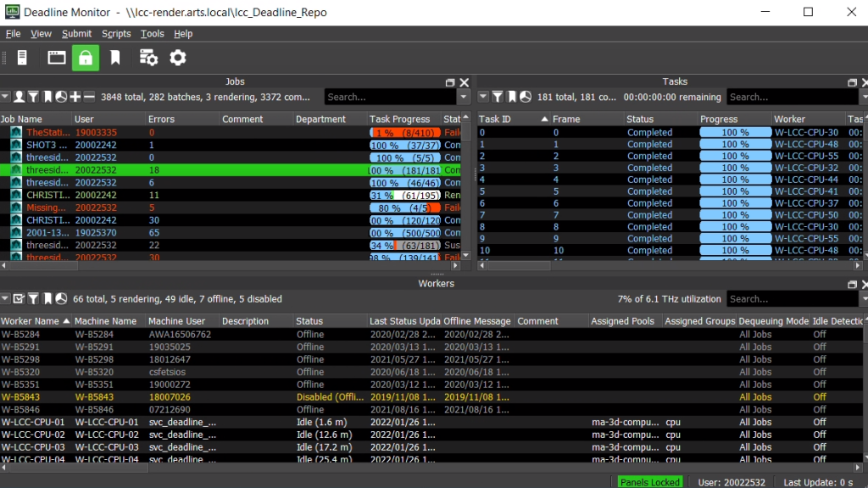Image resolution: width=868 pixels, height=488 pixels.
Task: Click the job icon of the SHOT3 row
Action: pyautogui.click(x=16, y=145)
